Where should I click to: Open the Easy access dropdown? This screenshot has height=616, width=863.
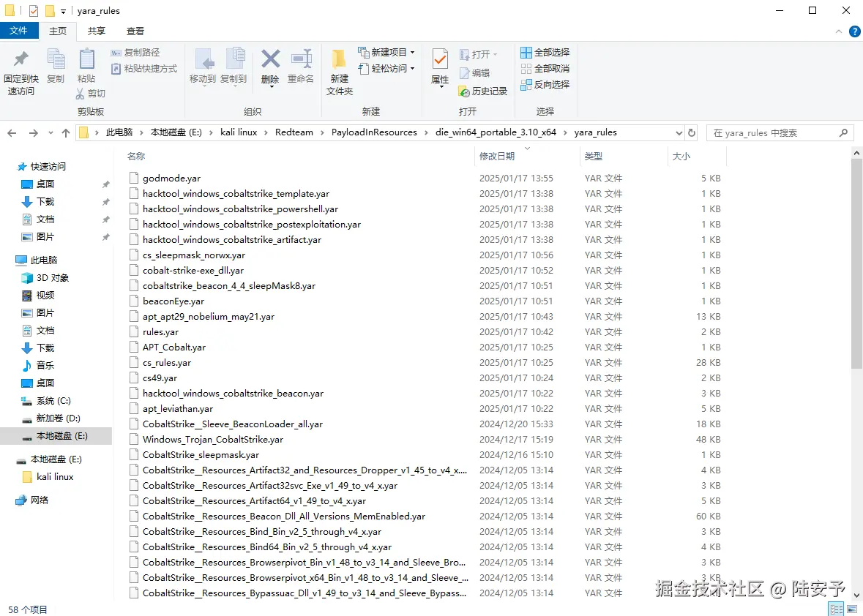point(386,68)
